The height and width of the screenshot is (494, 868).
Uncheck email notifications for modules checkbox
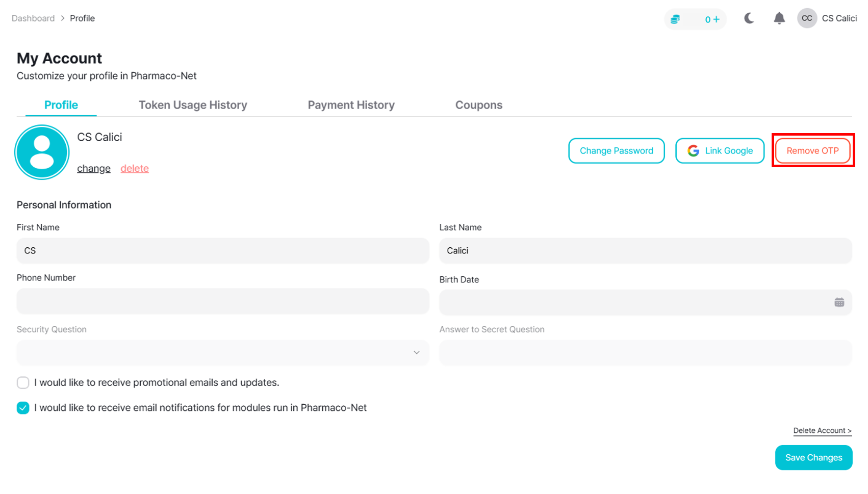point(23,408)
